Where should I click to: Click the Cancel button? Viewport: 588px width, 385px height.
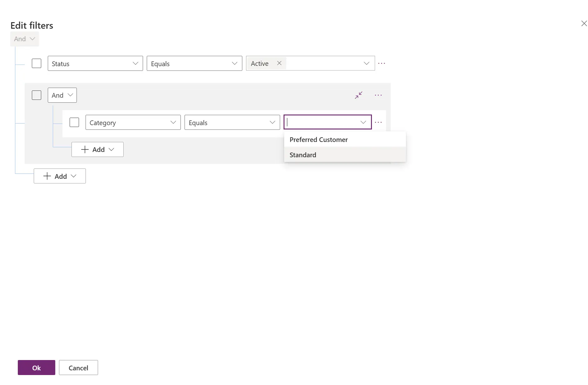(x=78, y=368)
